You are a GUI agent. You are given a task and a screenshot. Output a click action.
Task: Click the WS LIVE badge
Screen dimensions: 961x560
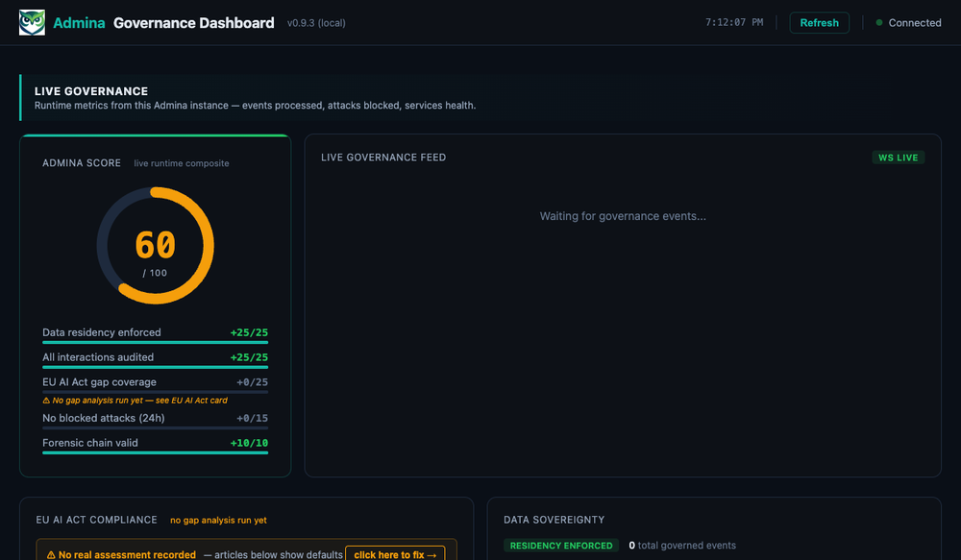pyautogui.click(x=898, y=158)
